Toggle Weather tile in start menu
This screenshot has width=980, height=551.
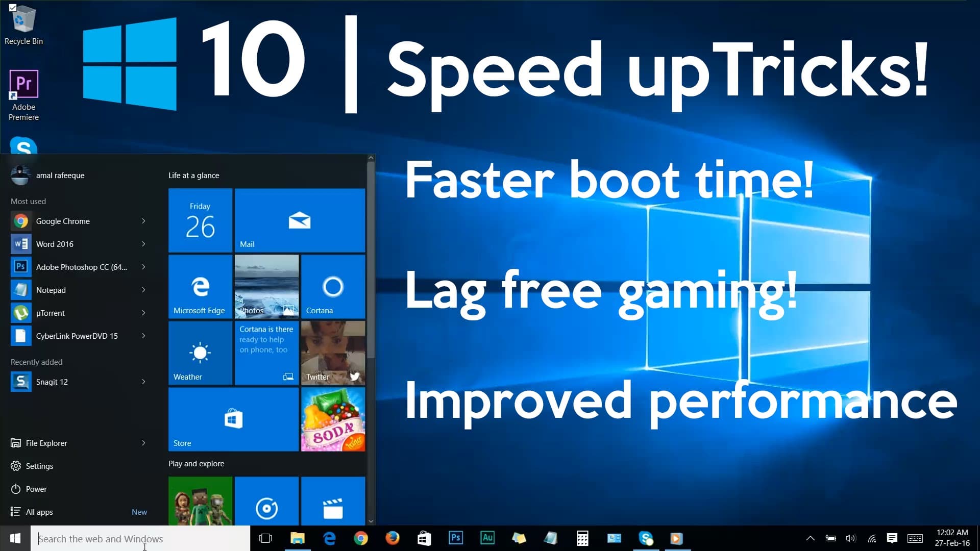point(200,352)
